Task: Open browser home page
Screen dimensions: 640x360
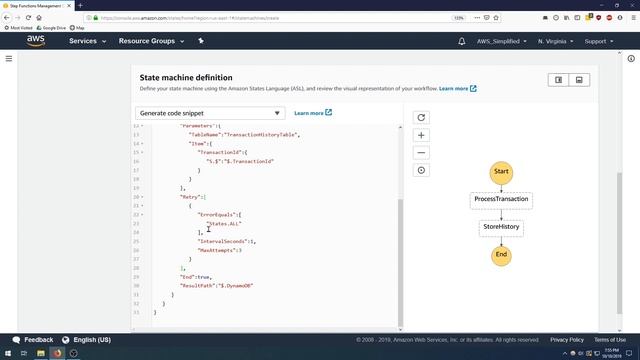Action: [39, 18]
